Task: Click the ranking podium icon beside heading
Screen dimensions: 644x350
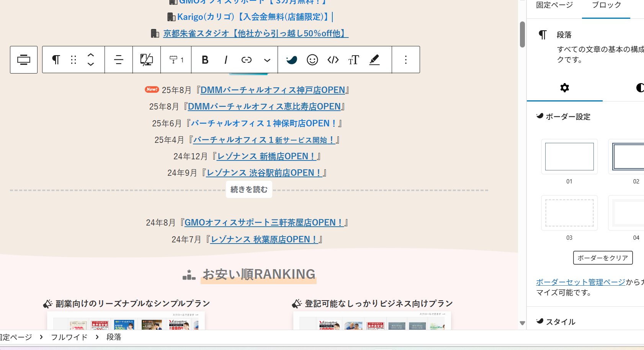Action: click(x=189, y=275)
